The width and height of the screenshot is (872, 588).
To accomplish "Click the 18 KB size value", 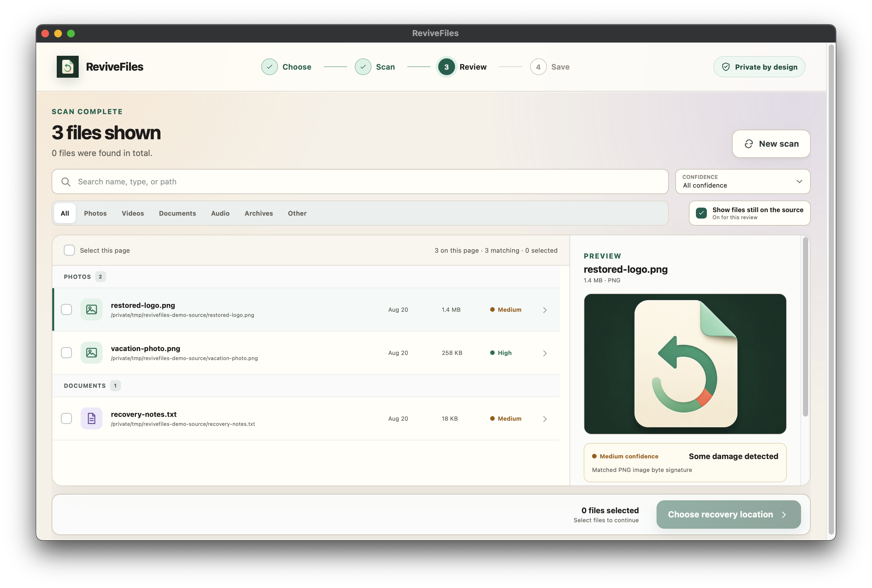I will 449,418.
